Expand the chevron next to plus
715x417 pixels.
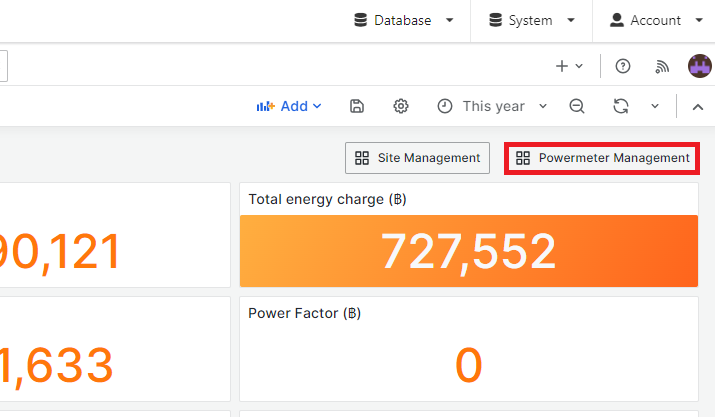579,66
